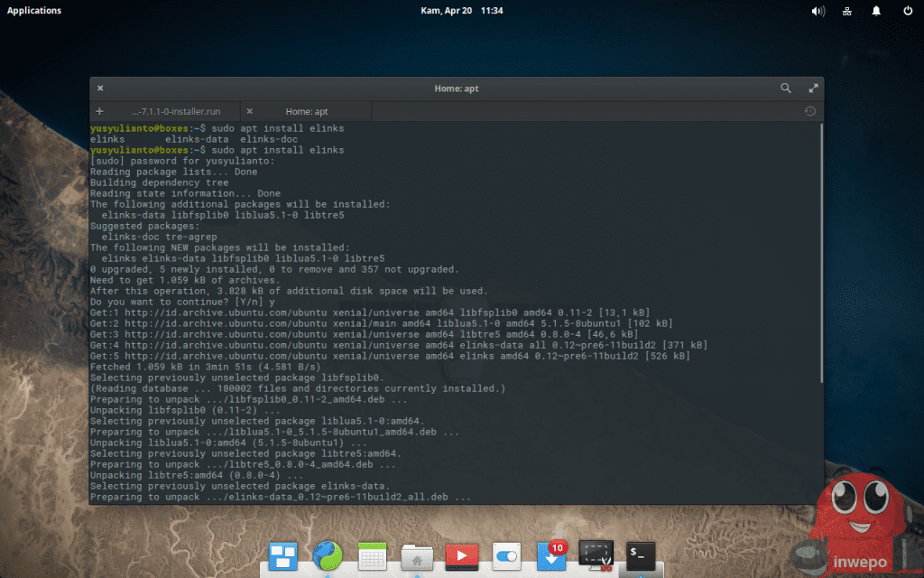Close the 'Home: apt' tab
Viewport: 924px width, 578px height.
[249, 111]
